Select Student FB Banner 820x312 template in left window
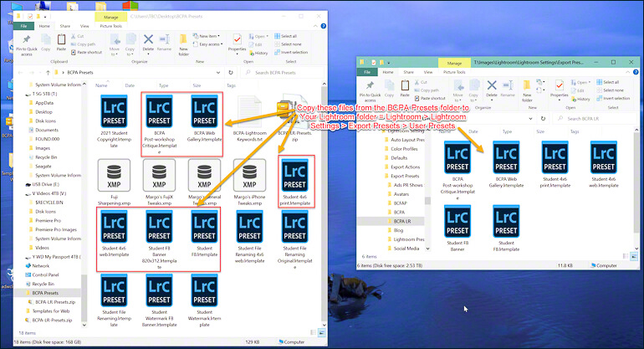Image resolution: width=644 pixels, height=349 pixels. (x=160, y=239)
